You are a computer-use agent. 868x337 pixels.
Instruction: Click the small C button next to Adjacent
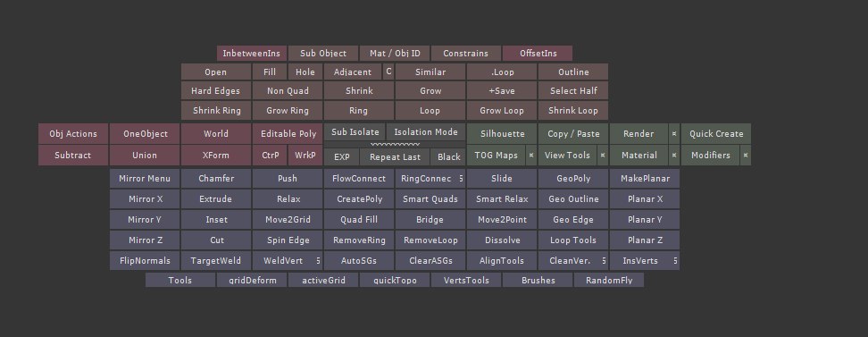tap(388, 72)
